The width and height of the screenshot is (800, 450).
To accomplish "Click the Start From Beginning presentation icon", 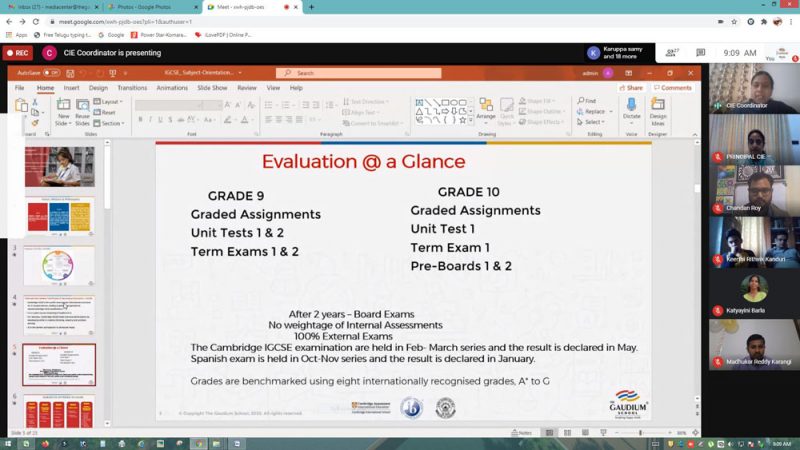I will pos(113,73).
